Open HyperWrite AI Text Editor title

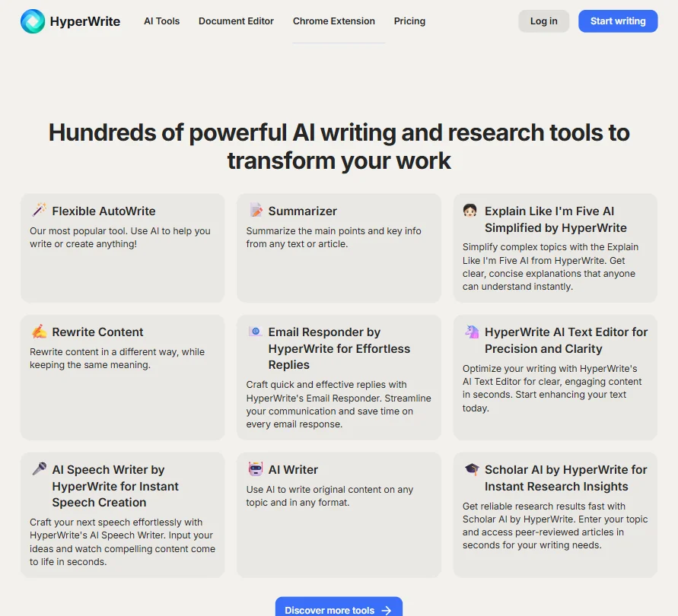click(566, 340)
